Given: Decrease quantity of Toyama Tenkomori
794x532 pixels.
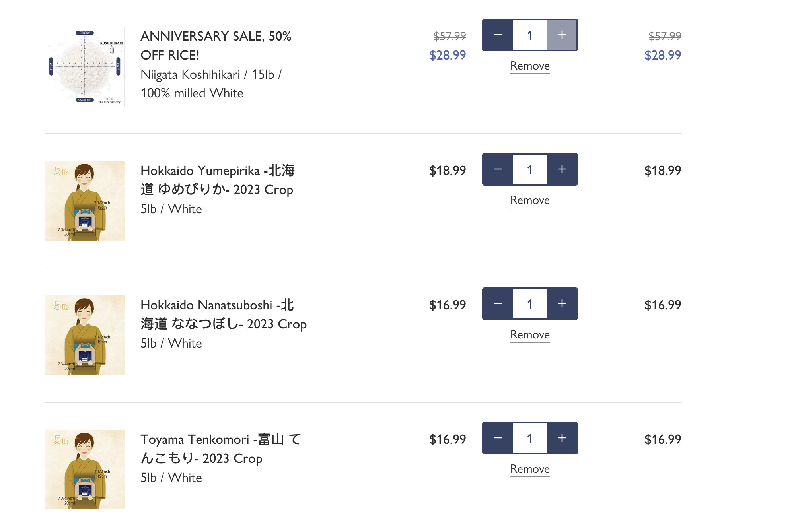Looking at the screenshot, I should pos(498,438).
